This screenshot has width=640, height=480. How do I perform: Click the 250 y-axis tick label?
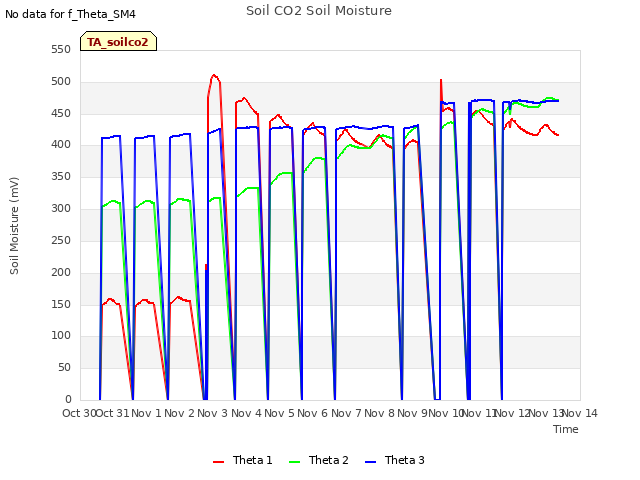click(x=61, y=240)
